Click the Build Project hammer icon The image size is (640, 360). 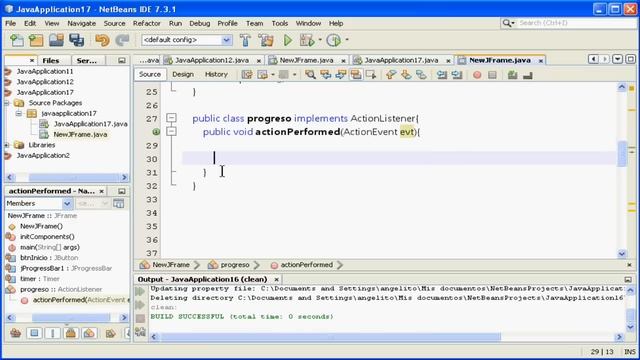coord(245,40)
